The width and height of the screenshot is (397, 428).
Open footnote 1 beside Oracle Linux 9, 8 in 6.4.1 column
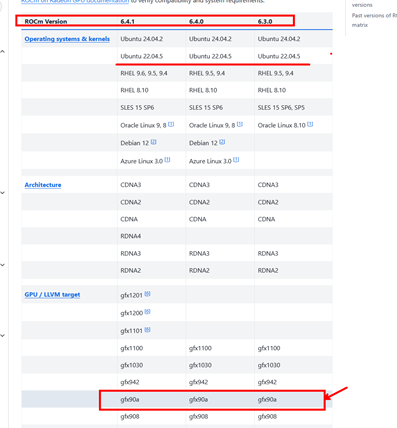coord(171,124)
